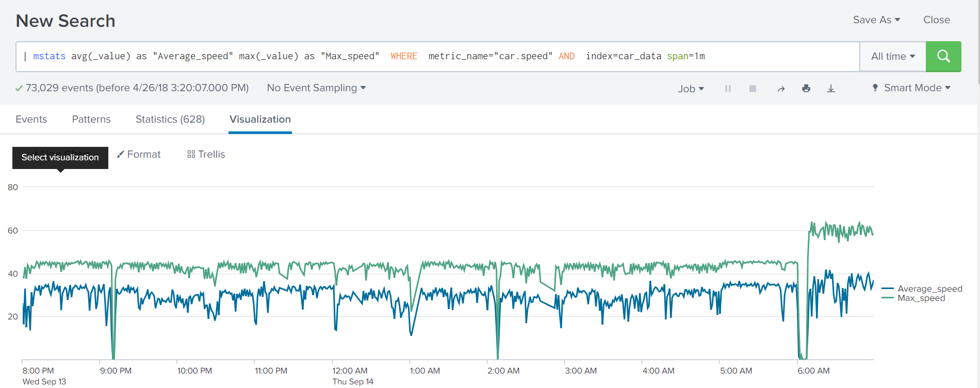Viewport: 980px width, 388px height.
Task: Export results with download icon
Action: pyautogui.click(x=831, y=89)
